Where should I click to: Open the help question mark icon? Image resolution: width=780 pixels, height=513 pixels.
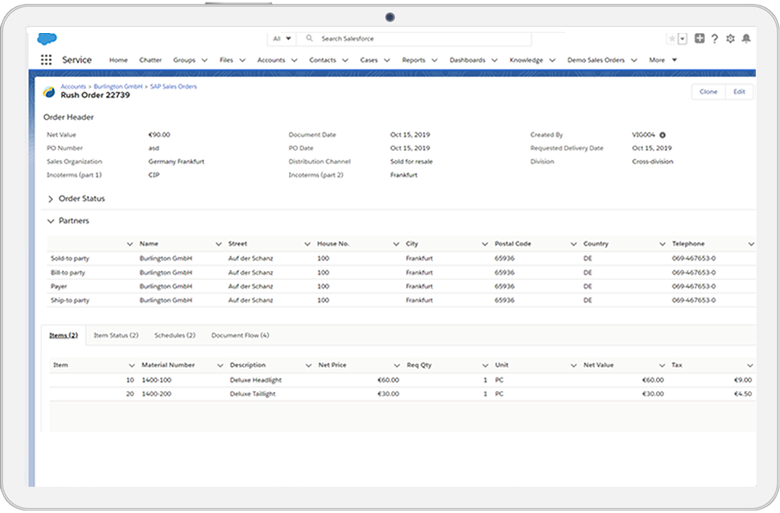pos(714,39)
